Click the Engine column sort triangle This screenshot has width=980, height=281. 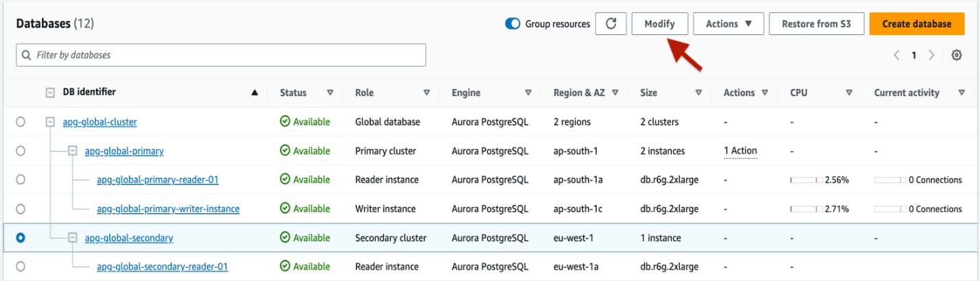pos(528,93)
